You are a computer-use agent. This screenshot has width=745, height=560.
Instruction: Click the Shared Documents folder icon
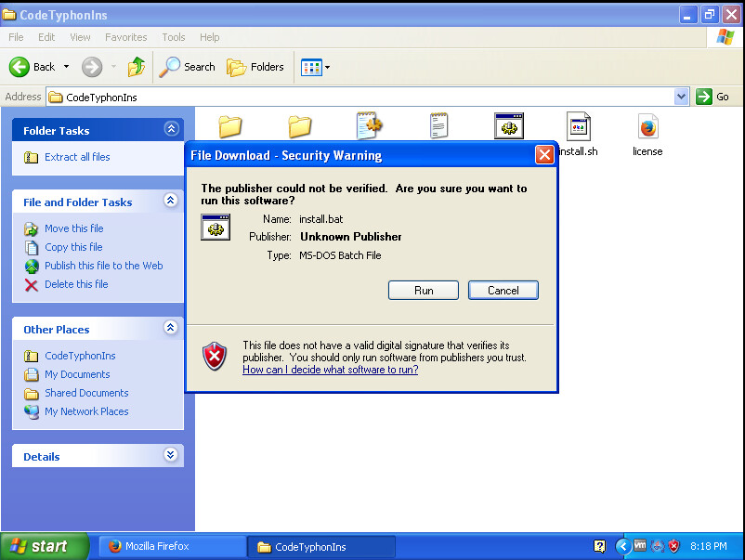click(x=32, y=394)
